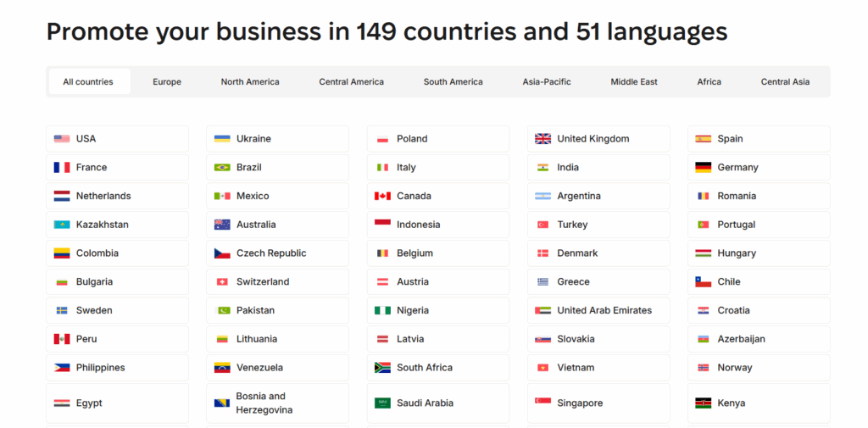868x428 pixels.
Task: Open the Asia-Pacific tab
Action: coord(547,82)
